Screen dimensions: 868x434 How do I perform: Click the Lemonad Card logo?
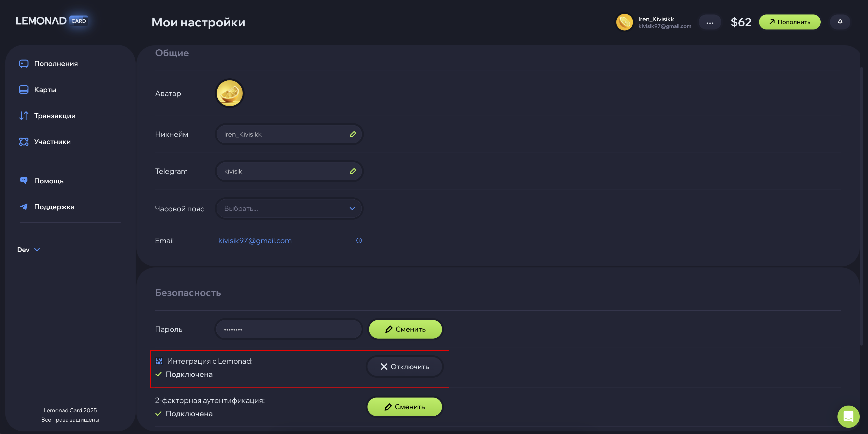[x=52, y=21]
